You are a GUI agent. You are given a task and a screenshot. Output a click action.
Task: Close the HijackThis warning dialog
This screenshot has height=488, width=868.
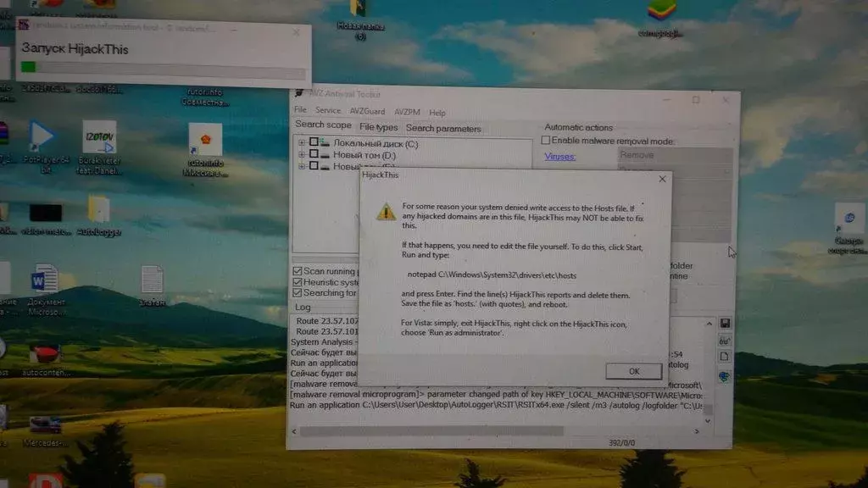click(662, 179)
